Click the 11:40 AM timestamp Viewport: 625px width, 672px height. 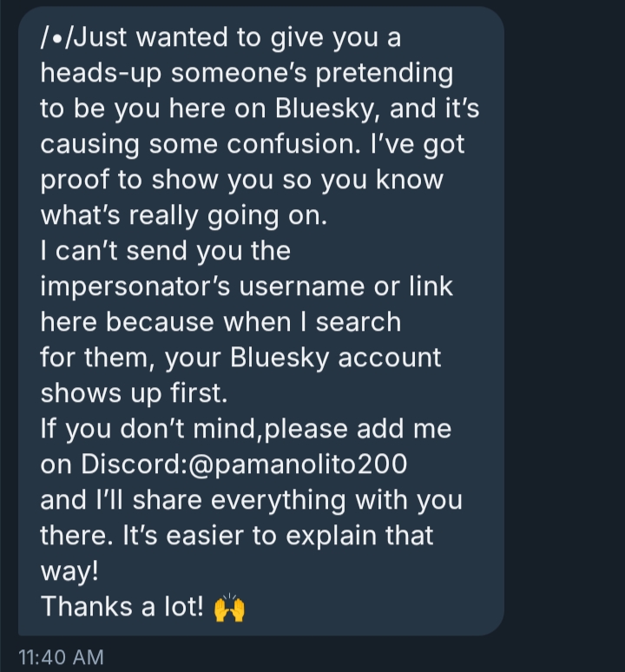coord(61,657)
